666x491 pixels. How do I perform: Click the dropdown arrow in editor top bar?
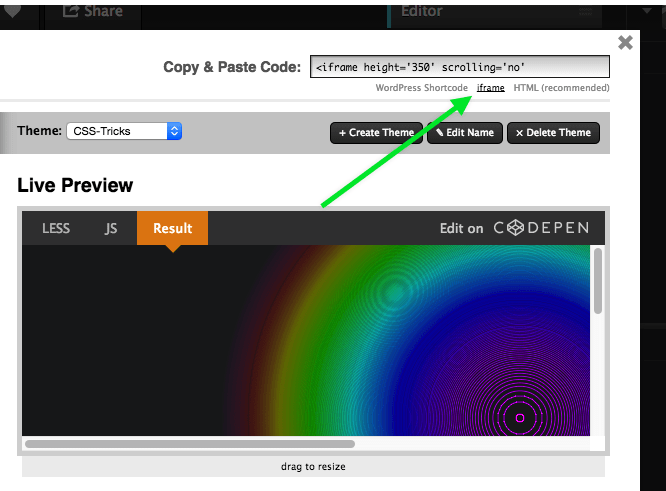[x=646, y=11]
